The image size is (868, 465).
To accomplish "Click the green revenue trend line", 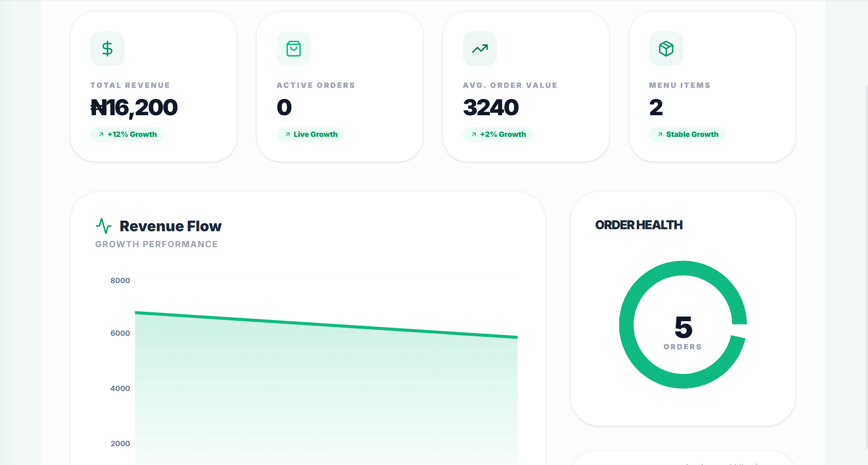I will (x=327, y=325).
